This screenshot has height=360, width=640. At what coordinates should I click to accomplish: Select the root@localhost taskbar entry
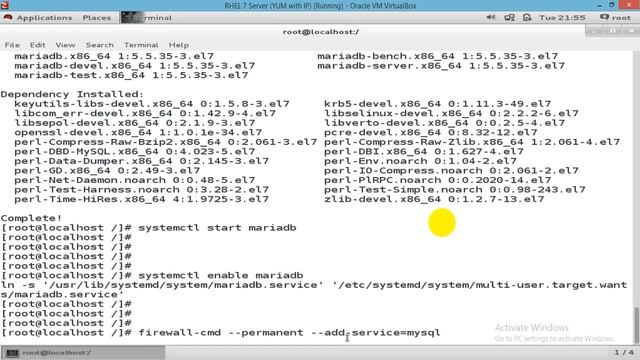84,353
